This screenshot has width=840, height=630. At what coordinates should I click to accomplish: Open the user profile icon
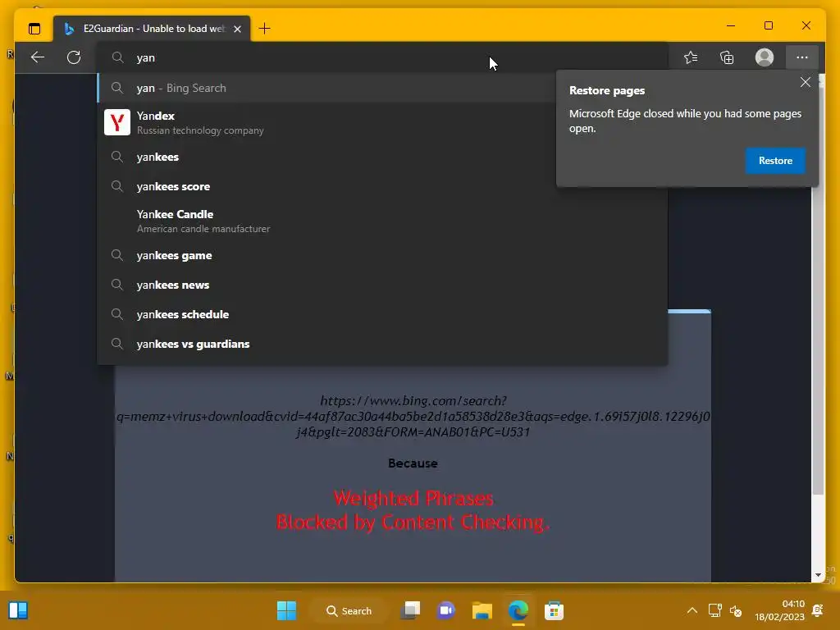pyautogui.click(x=764, y=57)
